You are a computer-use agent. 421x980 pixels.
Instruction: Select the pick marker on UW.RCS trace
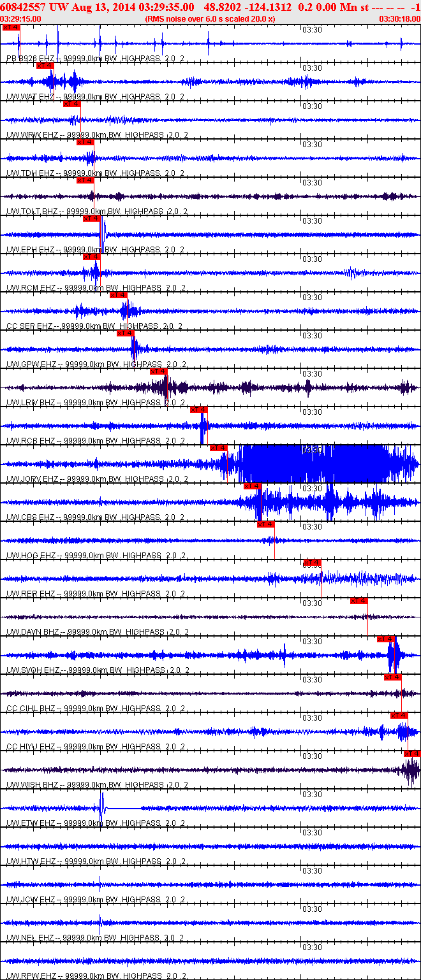198,409
